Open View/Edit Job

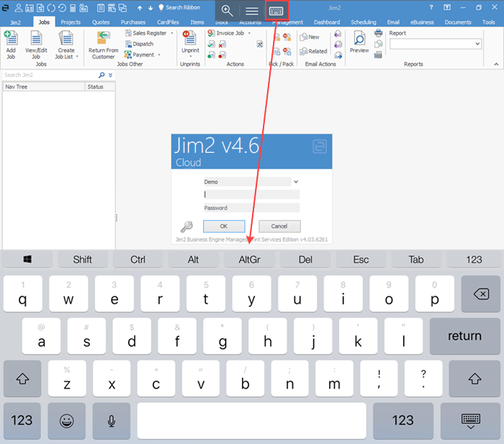(36, 45)
